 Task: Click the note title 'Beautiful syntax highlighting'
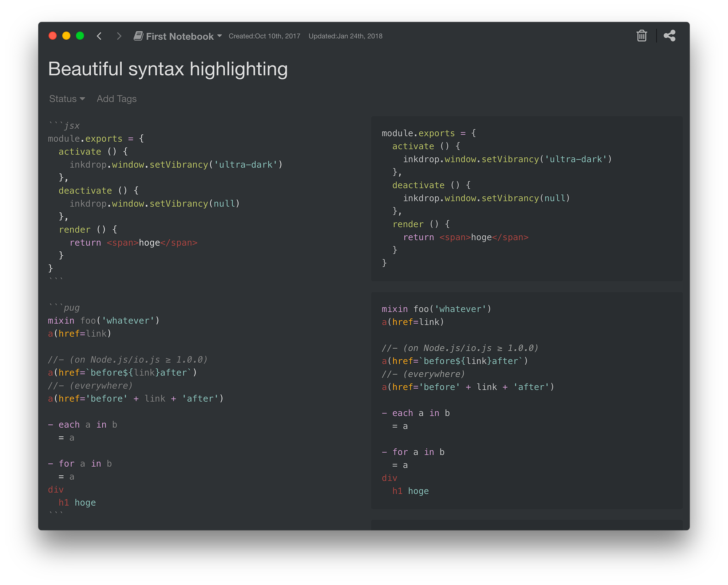pos(168,69)
